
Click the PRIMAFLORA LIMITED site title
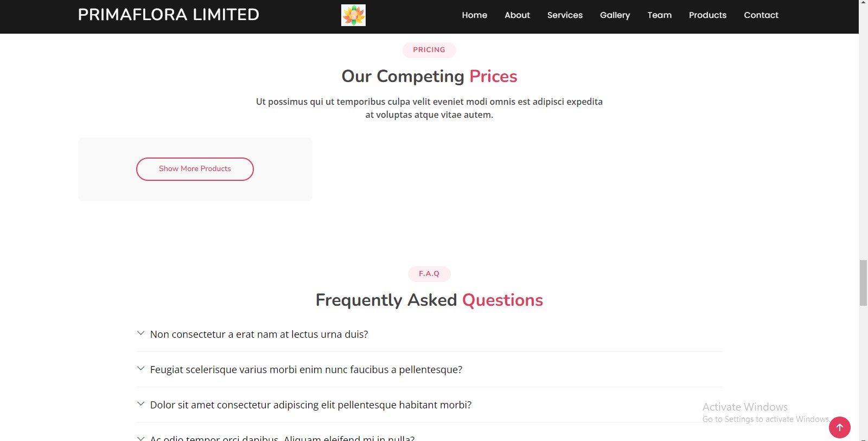(169, 14)
